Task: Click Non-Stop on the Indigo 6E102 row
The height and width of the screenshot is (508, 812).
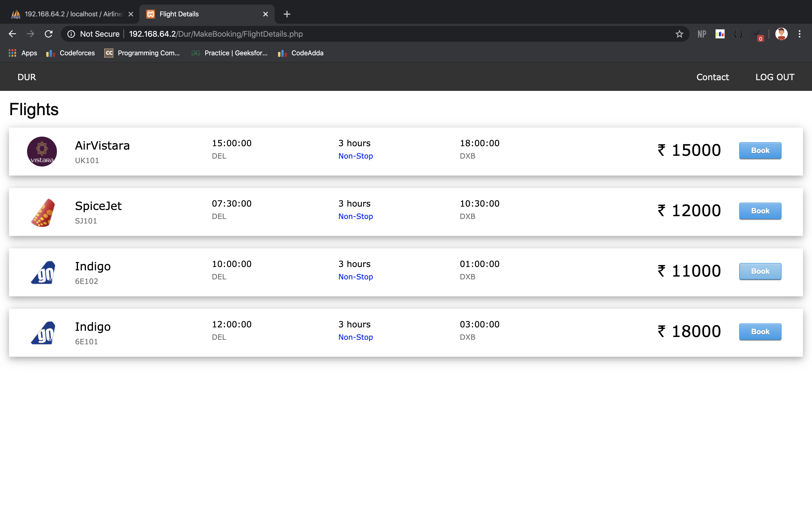Action: [356, 277]
